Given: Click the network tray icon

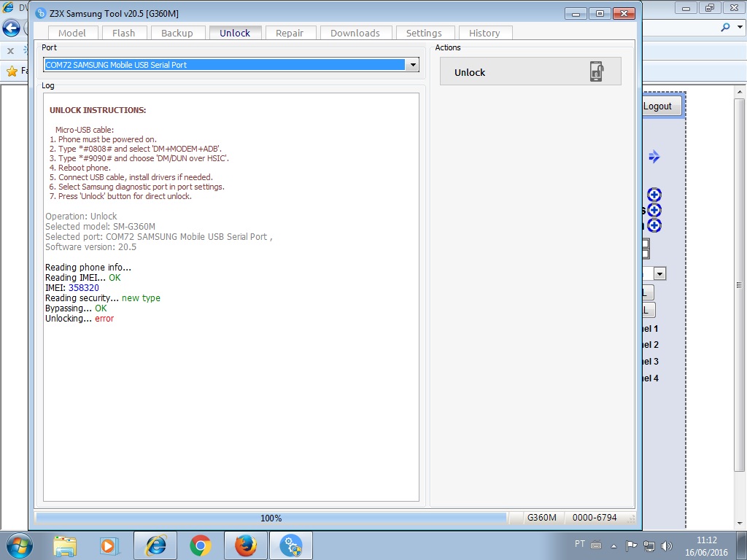Looking at the screenshot, I should [x=649, y=545].
